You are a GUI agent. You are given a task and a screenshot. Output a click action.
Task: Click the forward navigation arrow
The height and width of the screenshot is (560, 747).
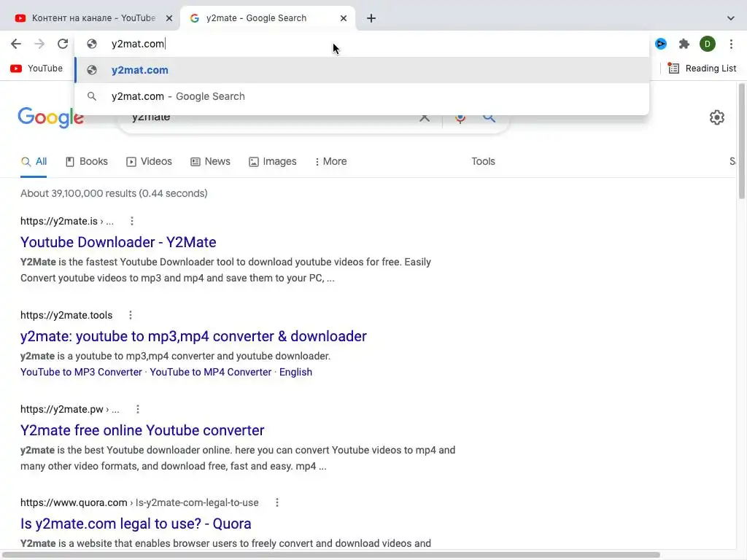pos(39,44)
